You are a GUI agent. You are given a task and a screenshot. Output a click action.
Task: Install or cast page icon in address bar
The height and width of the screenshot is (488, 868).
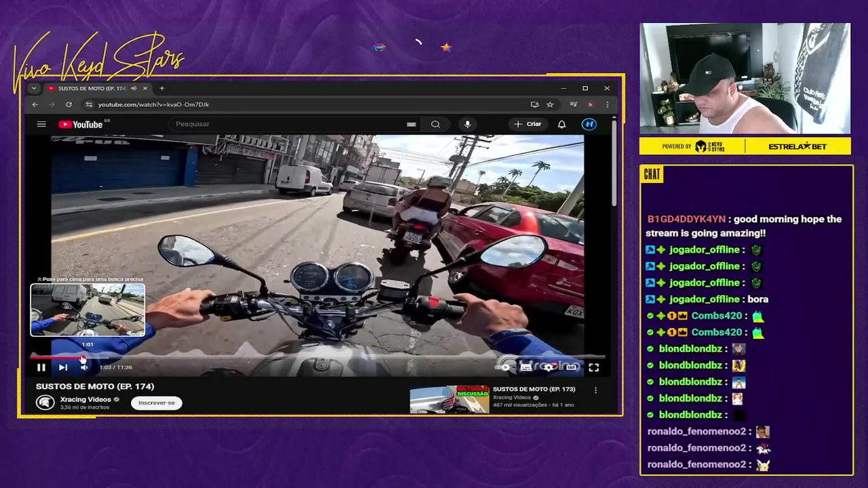pos(534,104)
